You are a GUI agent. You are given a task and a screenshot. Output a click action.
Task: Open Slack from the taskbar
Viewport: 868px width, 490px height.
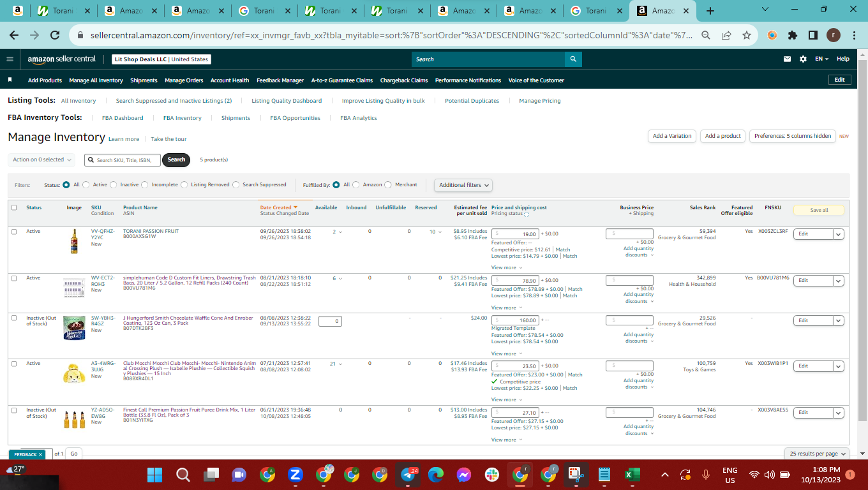click(x=492, y=475)
